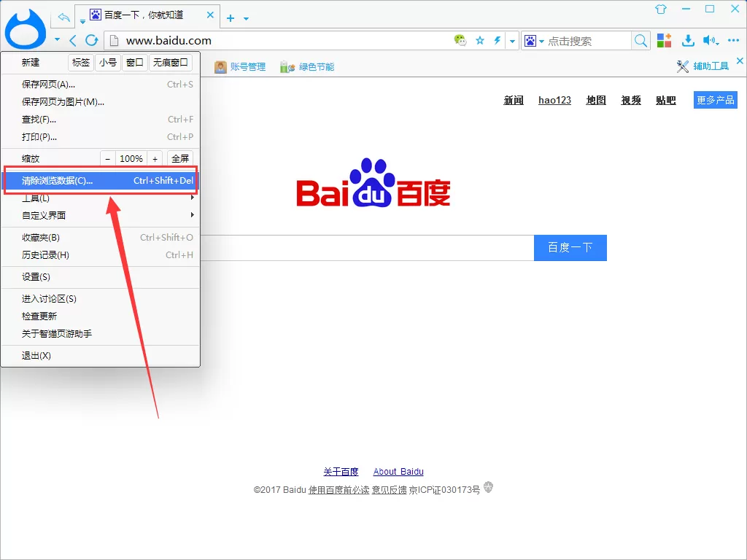Viewport: 747px width, 560px height.
Task: Select 关于智猫页游助手 menu item
Action: tap(101, 334)
